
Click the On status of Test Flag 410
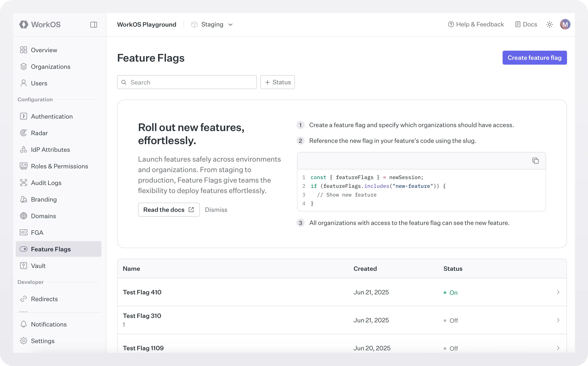(x=450, y=292)
